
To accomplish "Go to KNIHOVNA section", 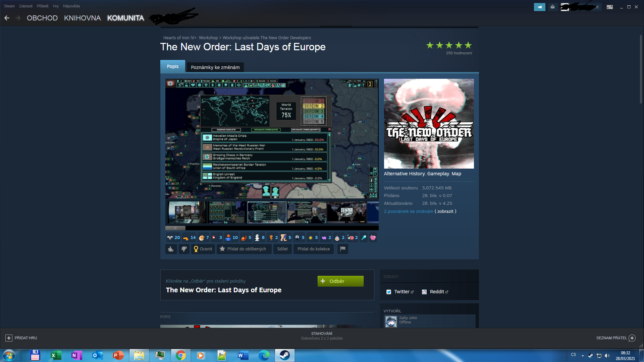I will click(x=83, y=18).
